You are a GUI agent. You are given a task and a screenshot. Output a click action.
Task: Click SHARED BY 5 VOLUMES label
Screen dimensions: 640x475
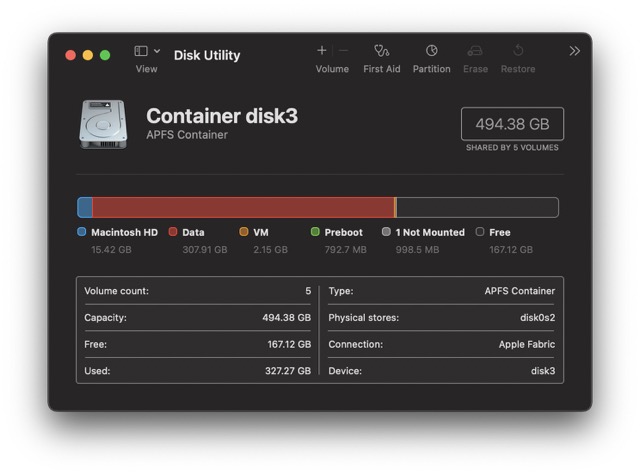(x=512, y=148)
